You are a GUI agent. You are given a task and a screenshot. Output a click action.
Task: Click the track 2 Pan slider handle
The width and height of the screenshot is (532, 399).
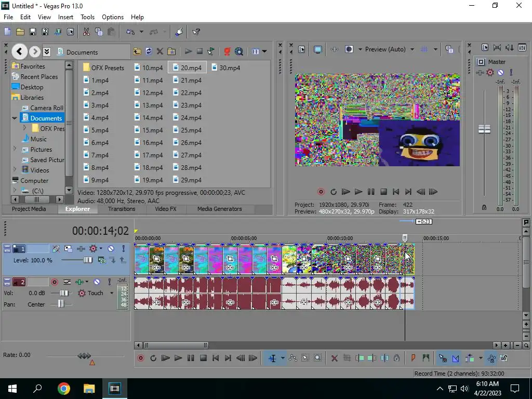pyautogui.click(x=61, y=304)
